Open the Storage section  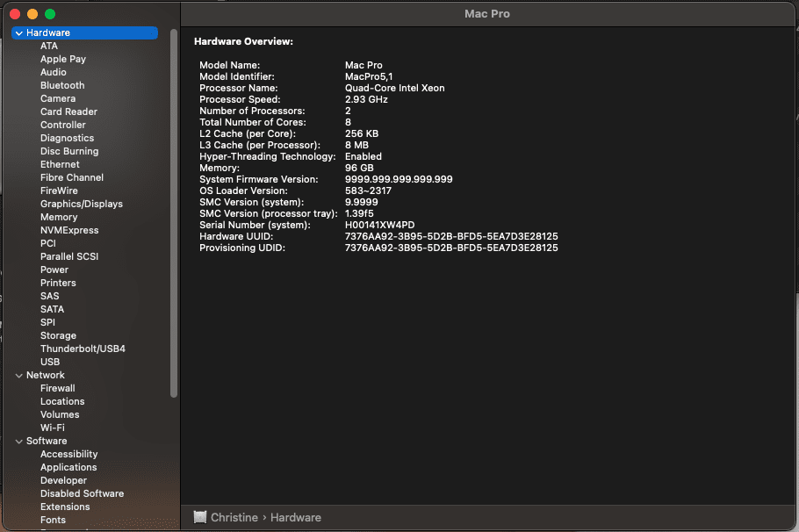(x=58, y=335)
